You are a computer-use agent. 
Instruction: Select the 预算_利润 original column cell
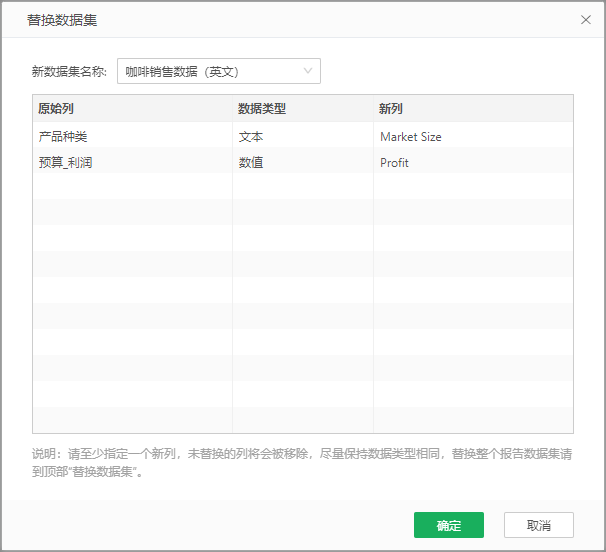(x=133, y=162)
